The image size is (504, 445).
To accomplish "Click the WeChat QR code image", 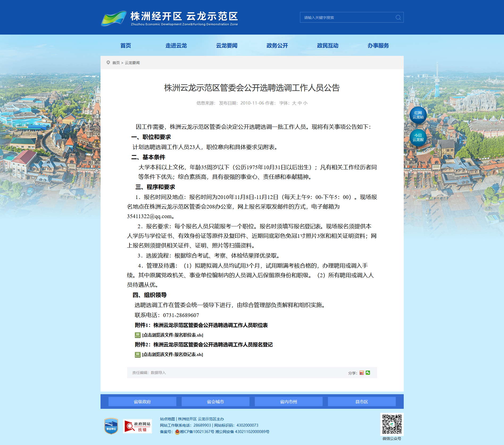I will click(392, 424).
